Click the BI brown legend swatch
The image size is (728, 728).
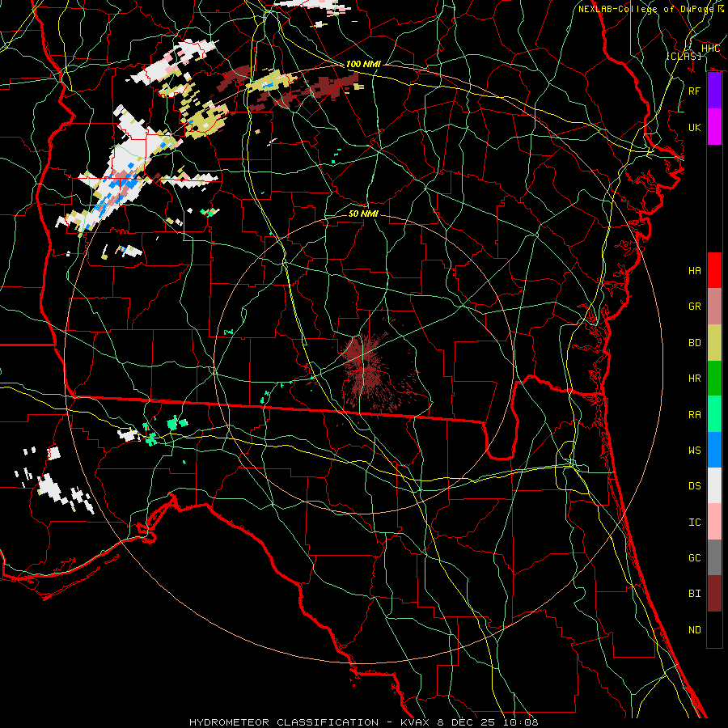tap(714, 594)
